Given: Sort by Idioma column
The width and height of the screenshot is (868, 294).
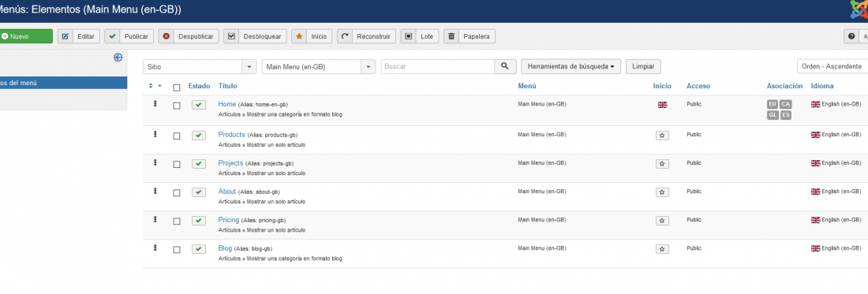Looking at the screenshot, I should coord(822,86).
